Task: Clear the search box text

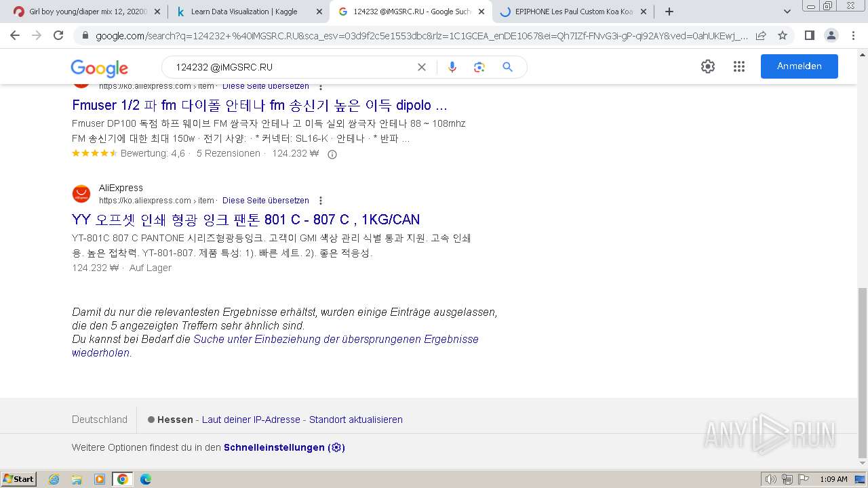Action: coord(422,67)
